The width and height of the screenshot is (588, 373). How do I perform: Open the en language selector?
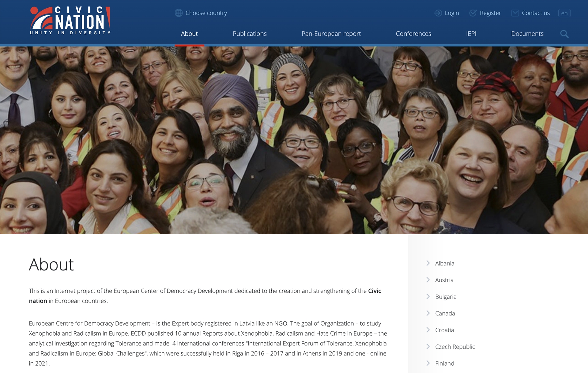(x=564, y=13)
